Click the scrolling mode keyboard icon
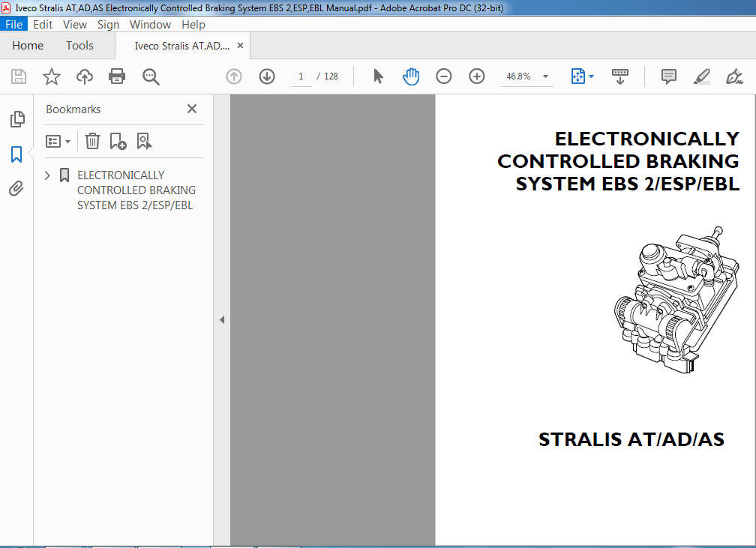This screenshot has height=548, width=756. click(x=620, y=76)
